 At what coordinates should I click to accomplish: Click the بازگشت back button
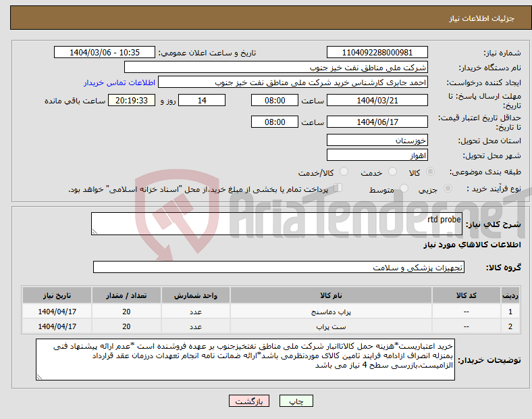pos(249,401)
